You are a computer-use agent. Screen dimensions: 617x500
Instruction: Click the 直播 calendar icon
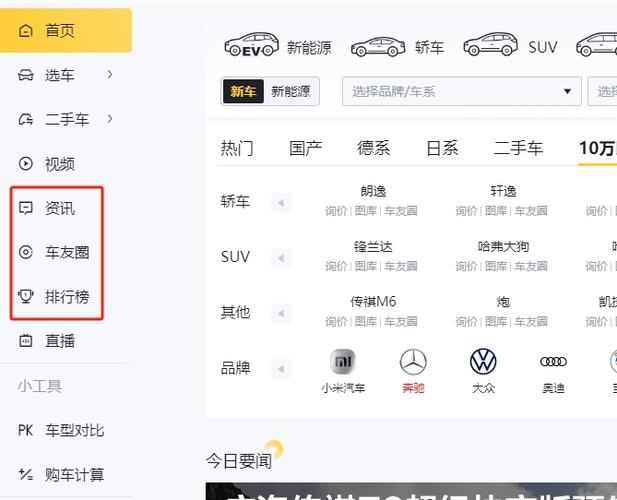[x=26, y=341]
